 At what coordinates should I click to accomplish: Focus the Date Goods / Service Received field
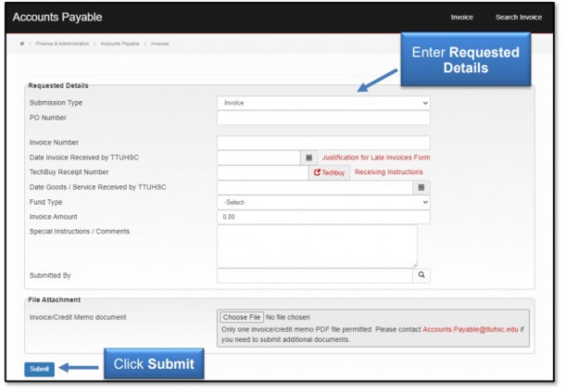tap(315, 188)
